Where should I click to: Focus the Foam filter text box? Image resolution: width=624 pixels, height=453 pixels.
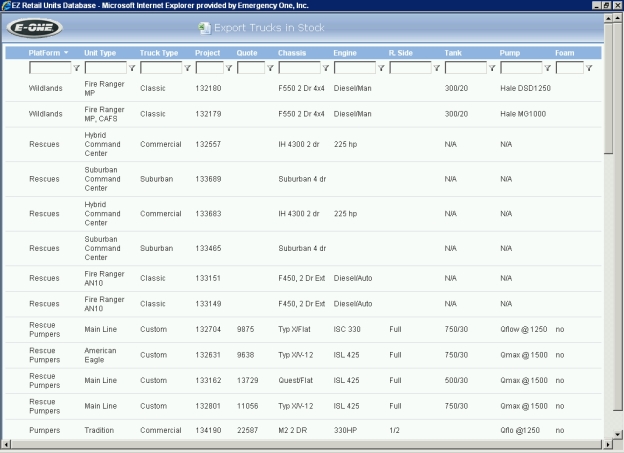(569, 68)
